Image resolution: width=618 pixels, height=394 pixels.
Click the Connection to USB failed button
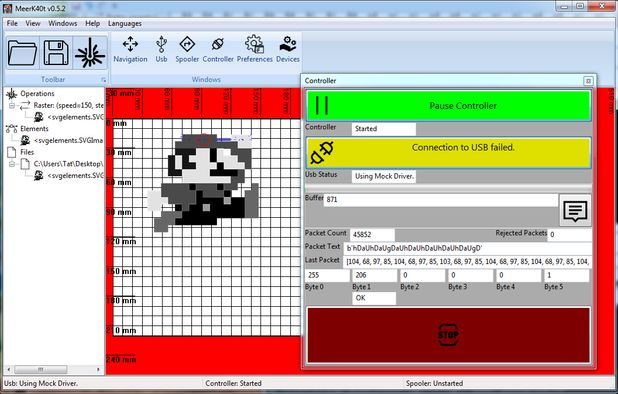(448, 153)
